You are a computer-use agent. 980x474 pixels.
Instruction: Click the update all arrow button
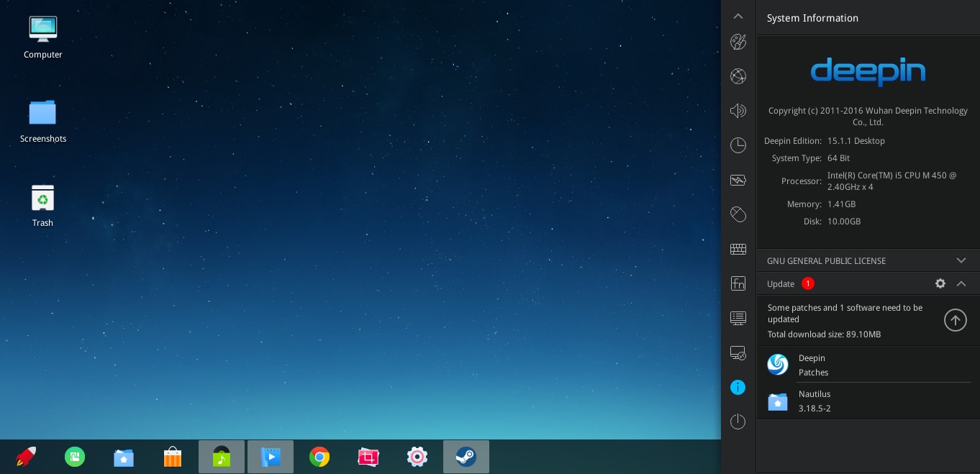[x=955, y=320]
